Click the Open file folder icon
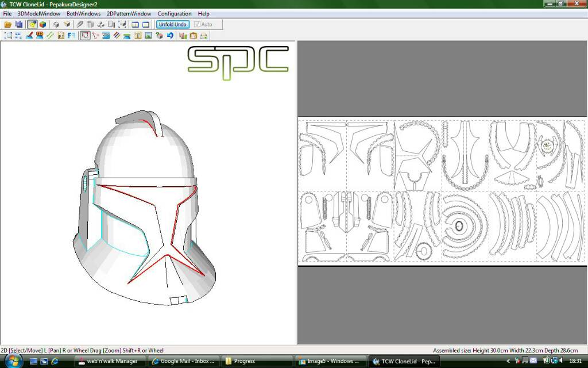Viewport: 588px width, 368px height. [x=7, y=25]
